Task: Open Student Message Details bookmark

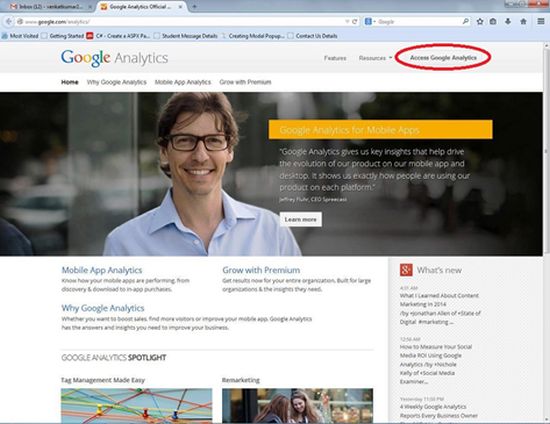Action: click(186, 36)
